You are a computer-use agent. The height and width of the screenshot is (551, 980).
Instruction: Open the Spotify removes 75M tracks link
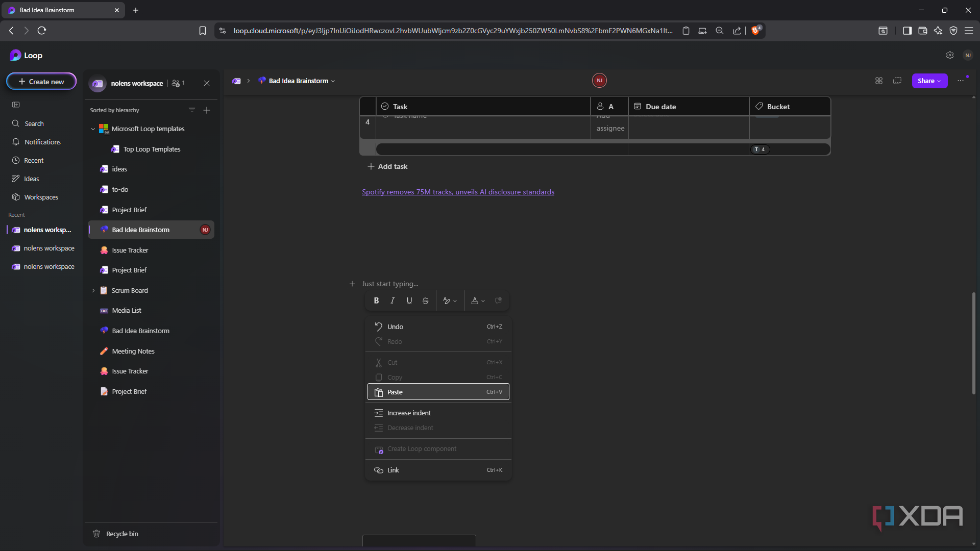click(458, 192)
